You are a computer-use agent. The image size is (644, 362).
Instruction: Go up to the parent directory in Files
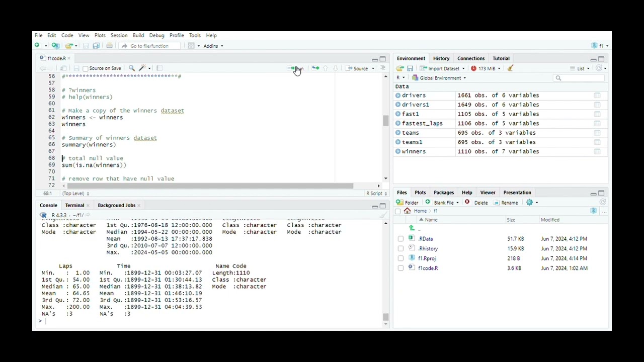point(412,229)
